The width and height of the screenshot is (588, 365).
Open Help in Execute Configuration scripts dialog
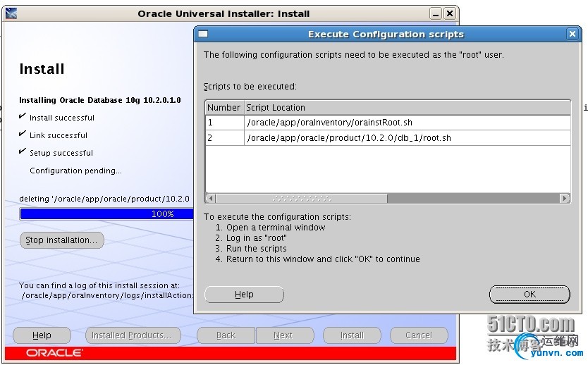coord(244,295)
